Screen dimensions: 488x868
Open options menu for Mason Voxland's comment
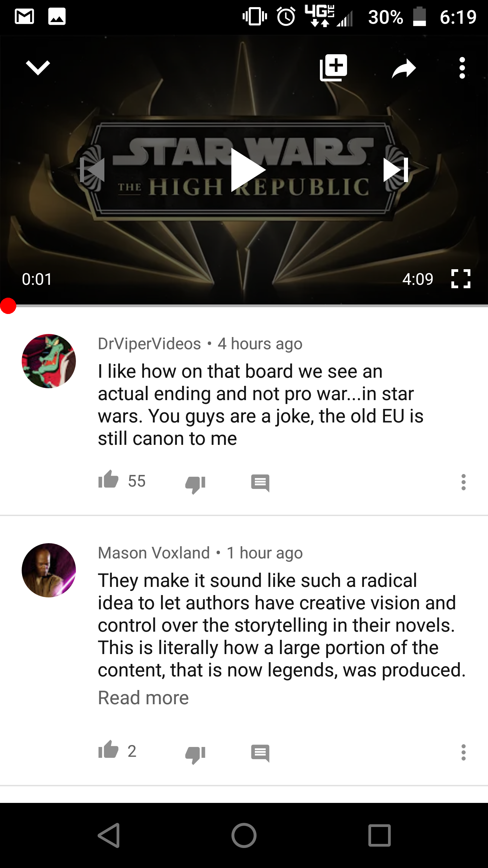tap(464, 752)
